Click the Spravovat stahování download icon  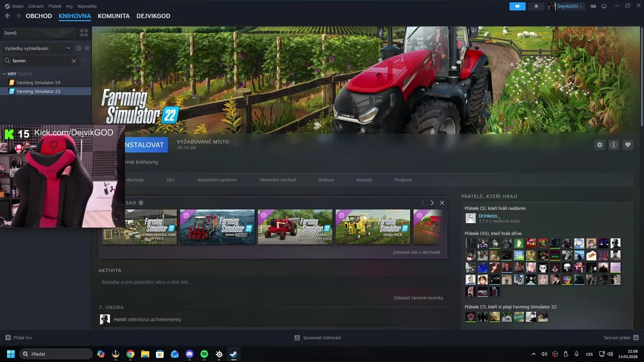[297, 337]
